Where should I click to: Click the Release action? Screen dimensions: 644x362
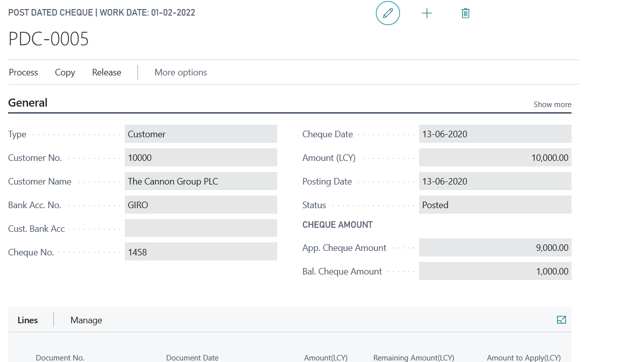107,72
